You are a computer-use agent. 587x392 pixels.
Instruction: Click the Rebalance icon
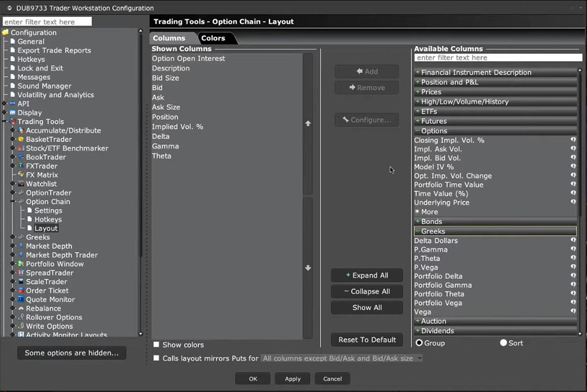click(x=21, y=309)
